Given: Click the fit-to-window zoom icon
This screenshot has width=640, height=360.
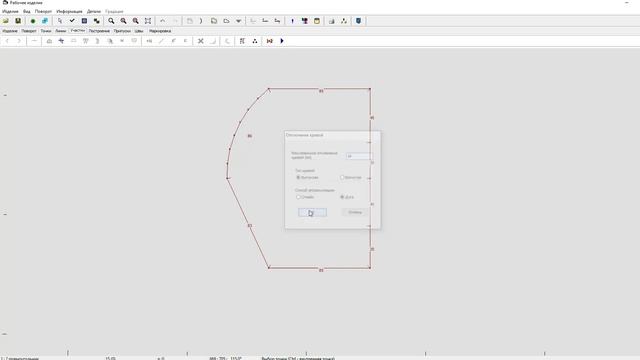Looking at the screenshot, I should pos(148,21).
